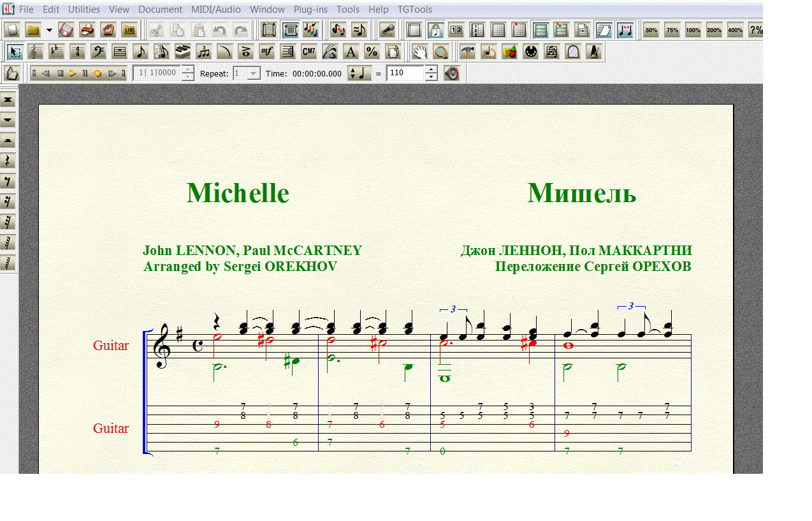This screenshot has height=521, width=812.
Task: Select the Articulation tool
Action: [x=245, y=52]
